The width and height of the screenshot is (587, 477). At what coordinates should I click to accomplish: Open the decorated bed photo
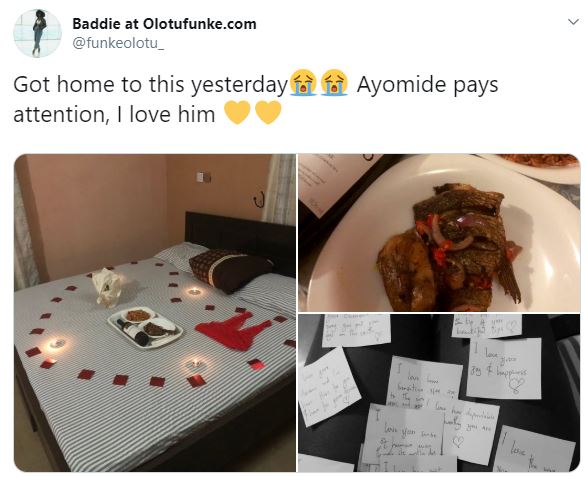click(155, 313)
